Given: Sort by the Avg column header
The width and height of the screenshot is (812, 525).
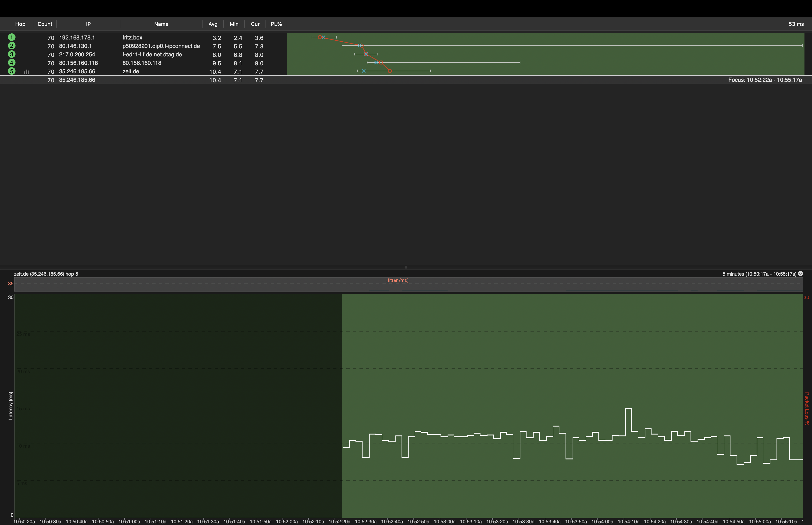Looking at the screenshot, I should (x=213, y=24).
